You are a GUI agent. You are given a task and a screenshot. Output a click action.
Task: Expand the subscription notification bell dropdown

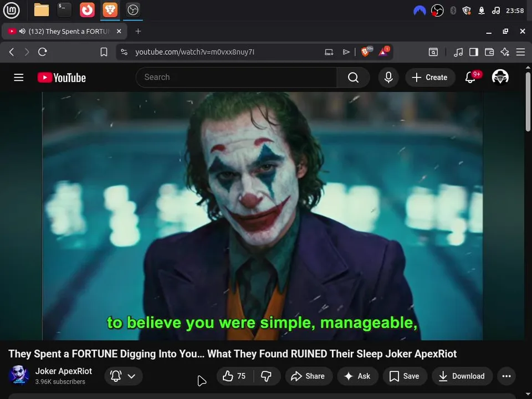click(x=124, y=376)
